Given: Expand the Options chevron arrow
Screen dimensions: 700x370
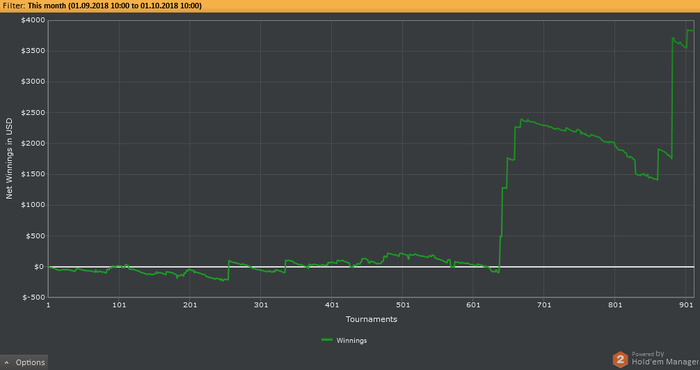Looking at the screenshot, I should click(7, 362).
